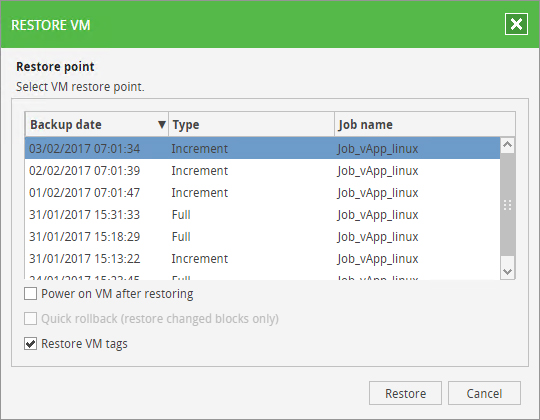Viewport: 540px width, 420px height.
Task: Click the Restore button
Action: pos(405,393)
